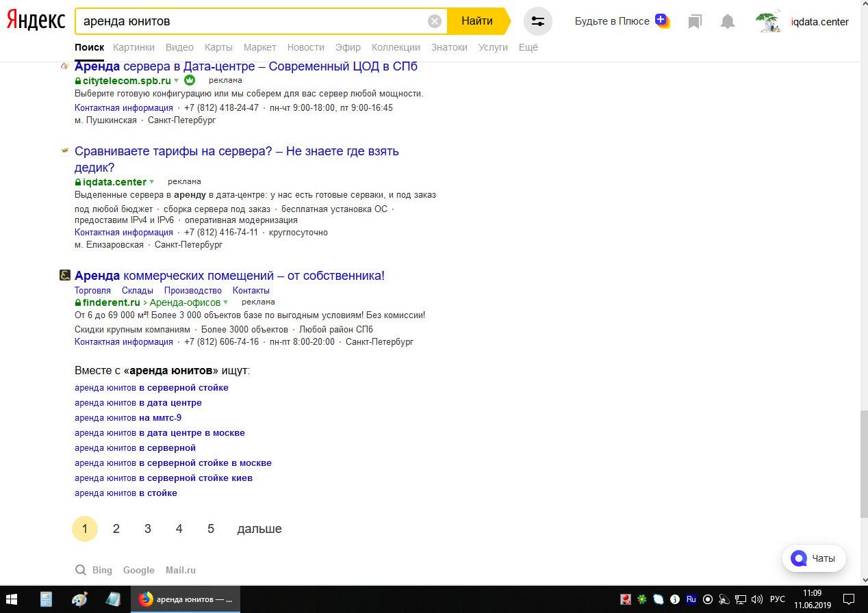This screenshot has height=613, width=868.
Task: Search the query in Google
Action: (x=139, y=570)
